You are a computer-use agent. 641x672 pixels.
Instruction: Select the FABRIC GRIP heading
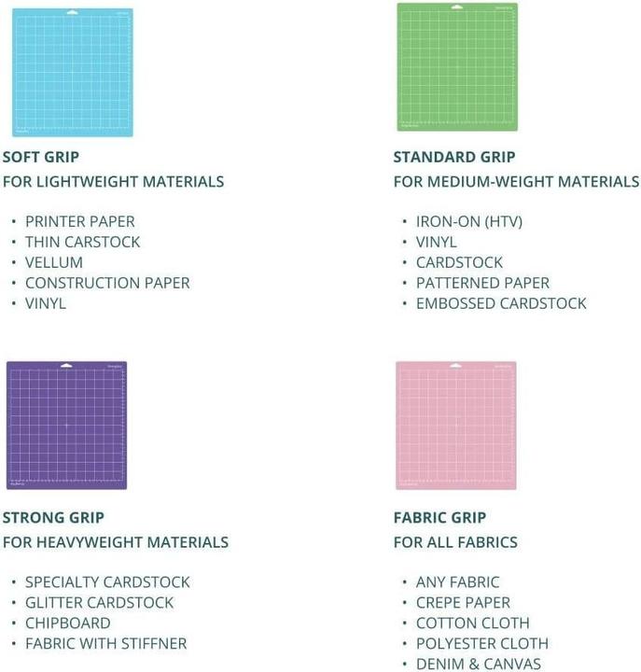tap(439, 517)
